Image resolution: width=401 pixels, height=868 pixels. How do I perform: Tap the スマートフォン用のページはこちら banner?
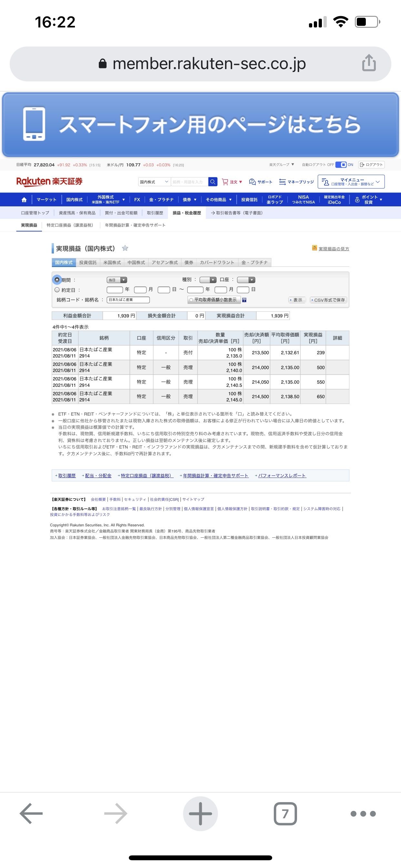coord(200,125)
